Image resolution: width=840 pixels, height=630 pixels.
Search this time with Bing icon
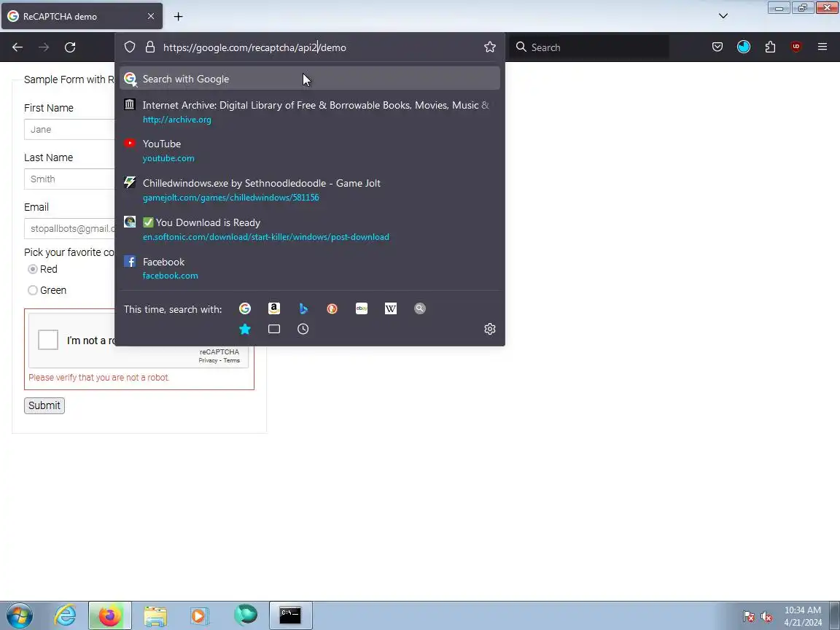[303, 308]
